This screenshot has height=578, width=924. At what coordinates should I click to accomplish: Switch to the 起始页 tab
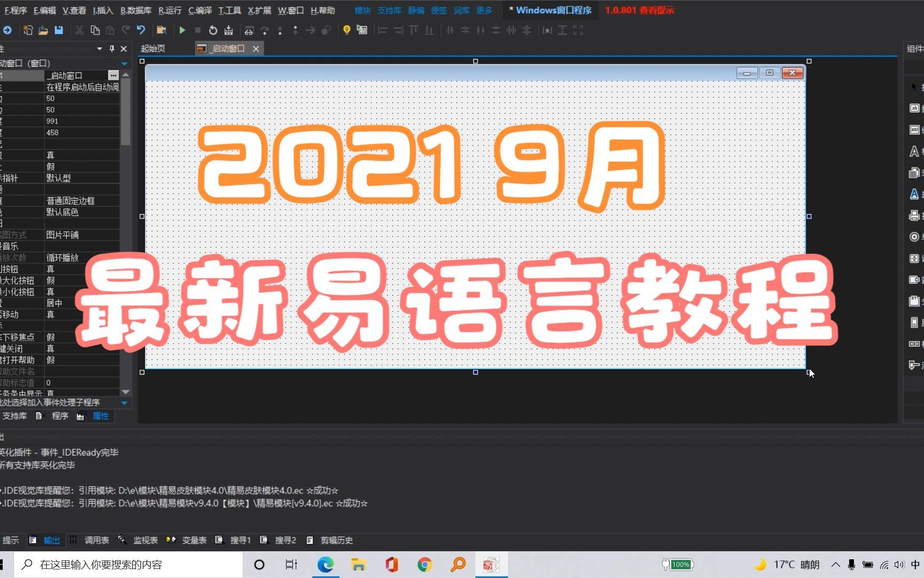point(153,49)
